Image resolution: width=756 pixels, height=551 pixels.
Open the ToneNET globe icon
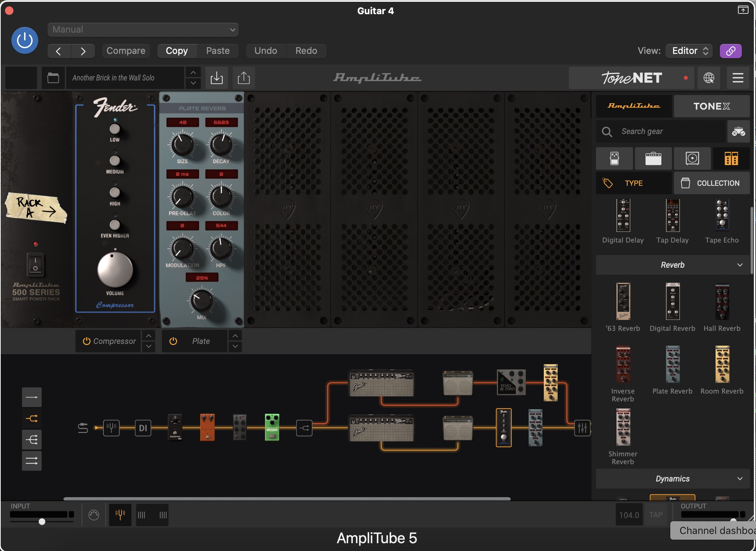pyautogui.click(x=709, y=78)
